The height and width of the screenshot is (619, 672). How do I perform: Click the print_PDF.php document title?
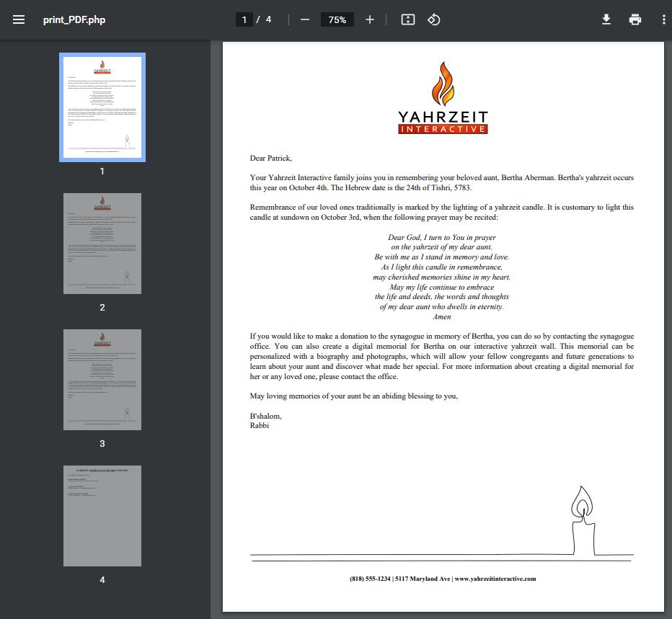74,19
